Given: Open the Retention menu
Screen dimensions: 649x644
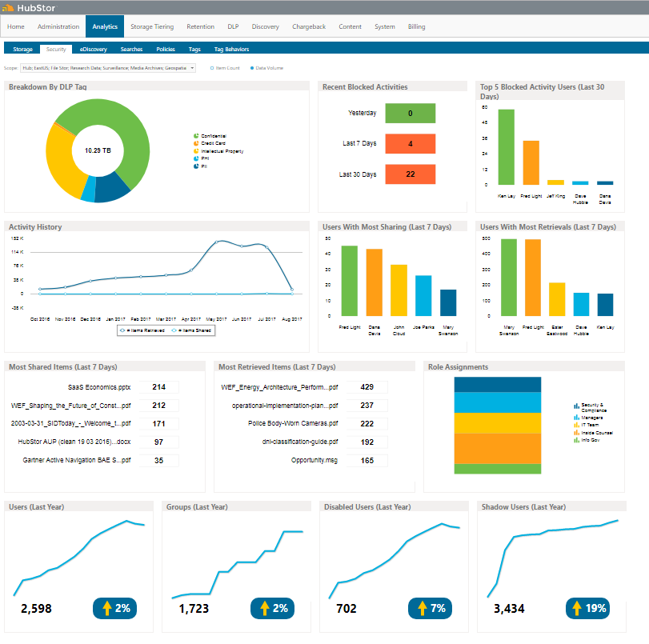Looking at the screenshot, I should pos(200,26).
